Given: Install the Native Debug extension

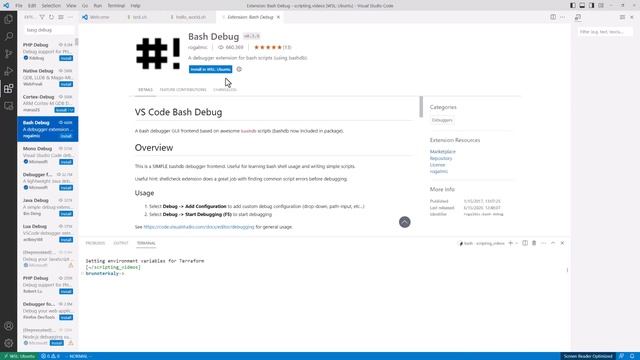Looking at the screenshot, I should click(66, 84).
